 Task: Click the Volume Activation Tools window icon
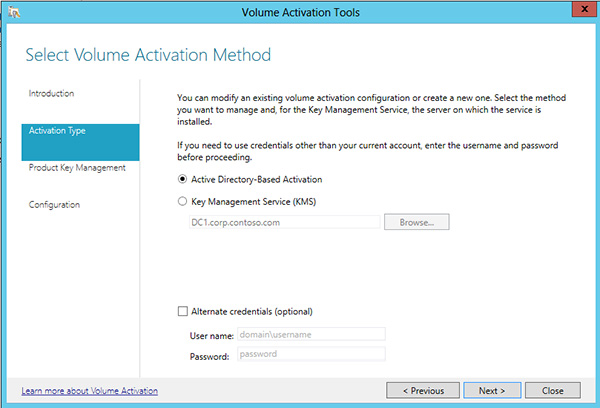pos(14,12)
